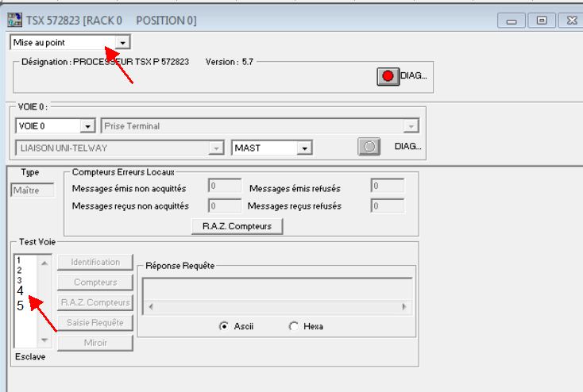Click the Maître type field

pyautogui.click(x=33, y=190)
